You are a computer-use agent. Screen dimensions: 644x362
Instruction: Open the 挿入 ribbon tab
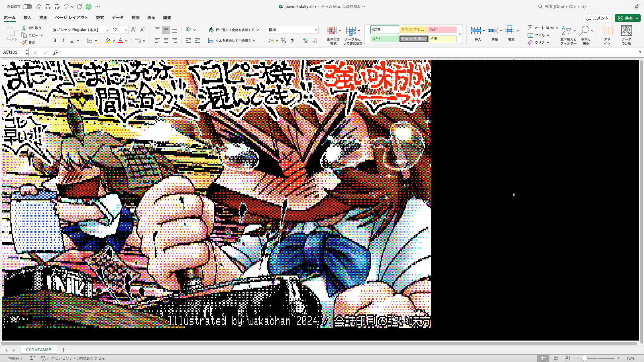pyautogui.click(x=28, y=18)
